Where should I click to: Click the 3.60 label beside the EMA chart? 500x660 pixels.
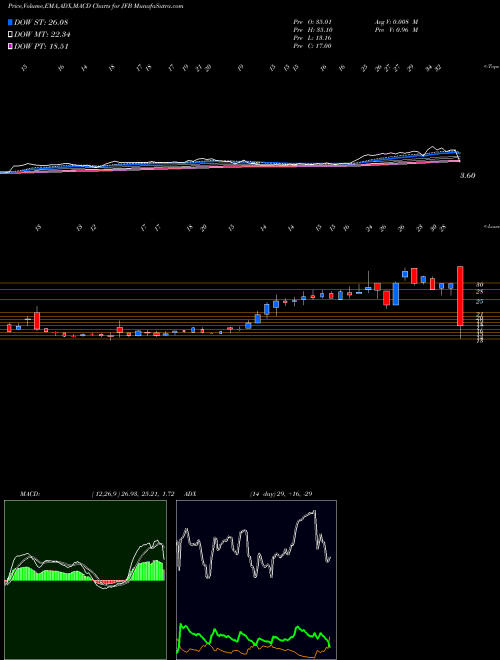click(x=467, y=176)
